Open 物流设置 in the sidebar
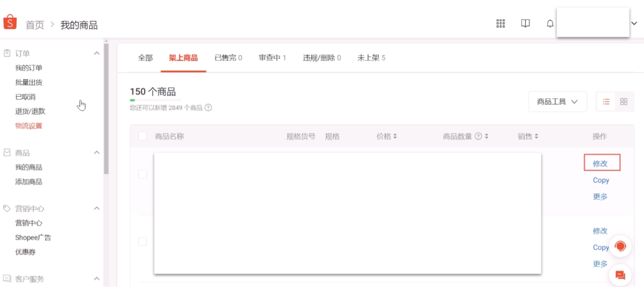 pos(29,126)
